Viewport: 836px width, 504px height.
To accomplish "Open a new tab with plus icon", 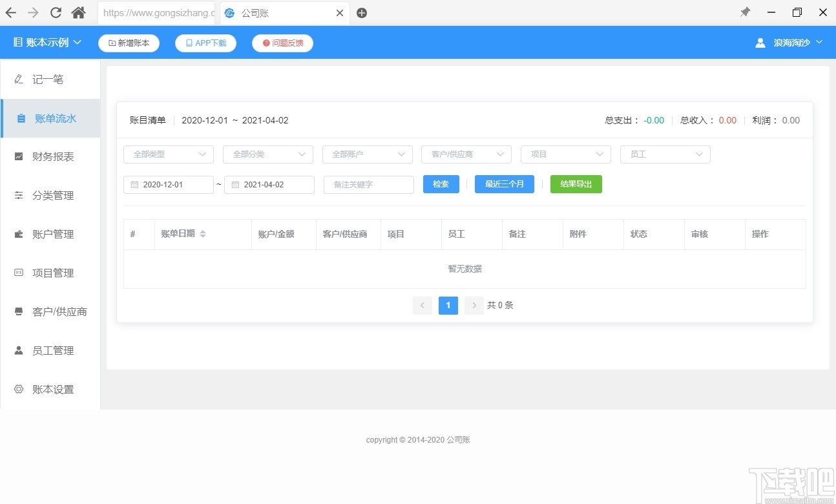I will tap(362, 13).
